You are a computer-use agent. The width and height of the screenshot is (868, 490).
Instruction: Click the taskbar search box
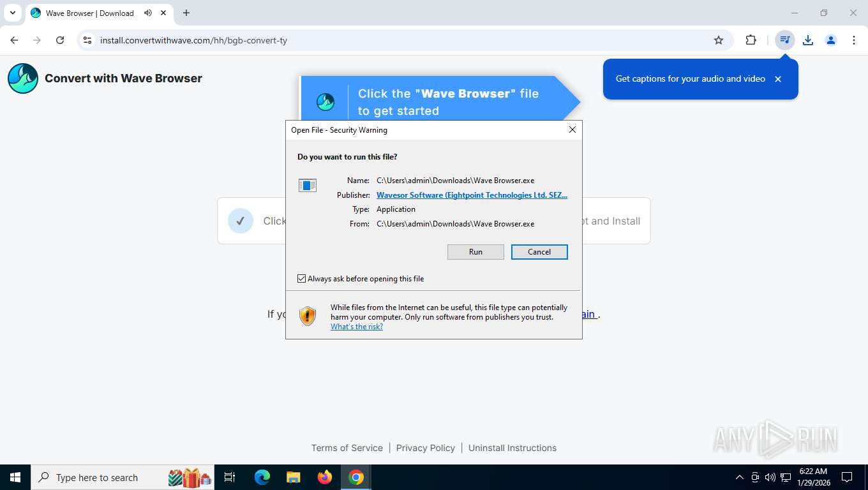(x=124, y=477)
